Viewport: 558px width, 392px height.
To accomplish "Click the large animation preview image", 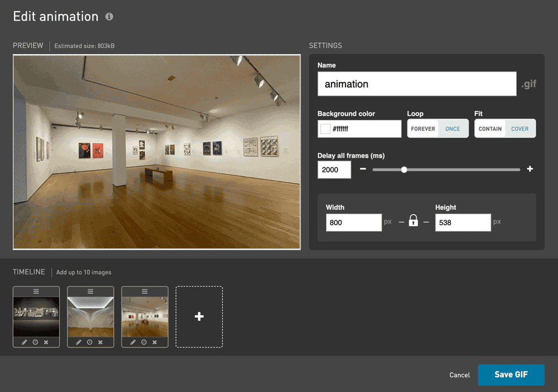I will tap(157, 152).
